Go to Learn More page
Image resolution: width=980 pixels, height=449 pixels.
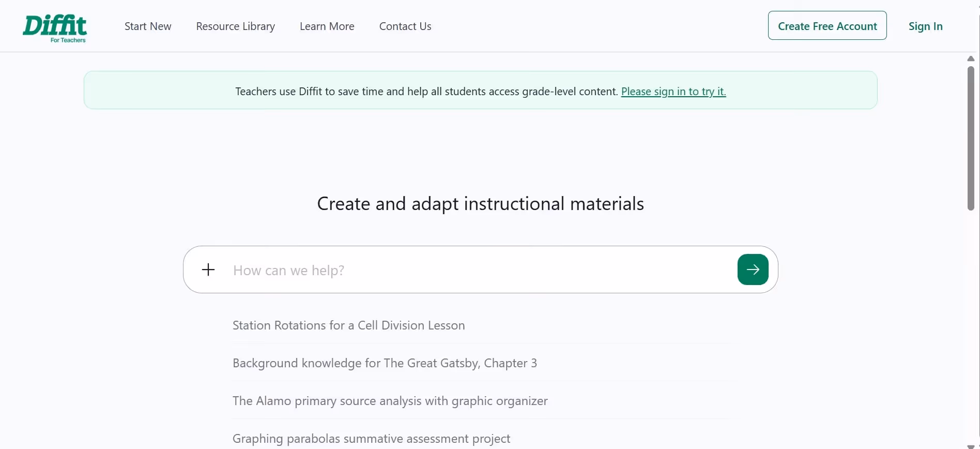point(327,26)
